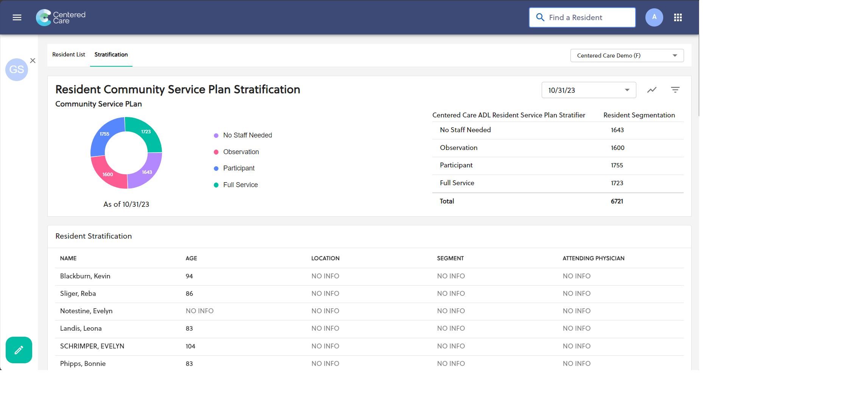This screenshot has height=414, width=868.
Task: Switch to the Resident List tab
Action: (69, 55)
